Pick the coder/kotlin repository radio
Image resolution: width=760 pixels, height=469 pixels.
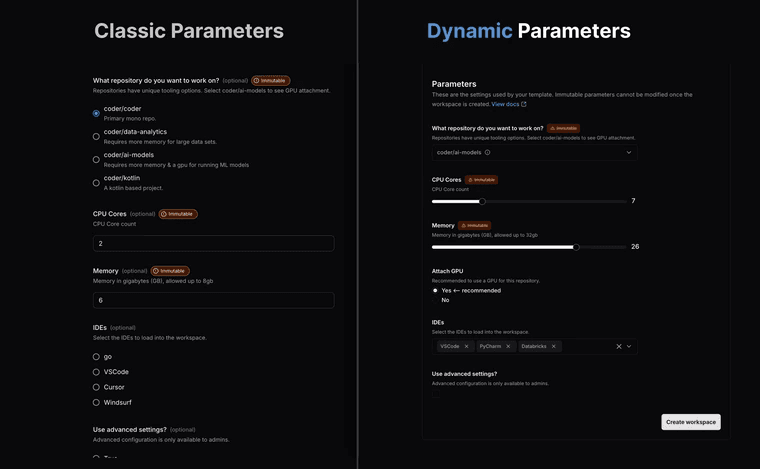point(96,183)
